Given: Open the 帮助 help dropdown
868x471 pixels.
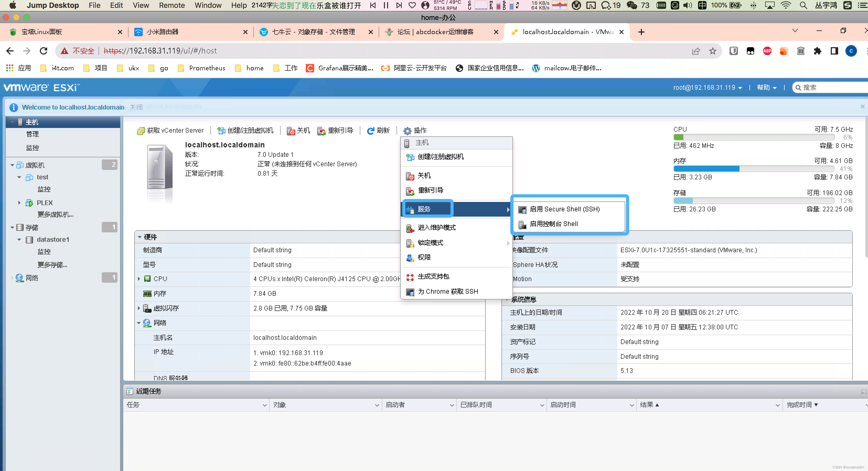Looking at the screenshot, I should pyautogui.click(x=766, y=88).
